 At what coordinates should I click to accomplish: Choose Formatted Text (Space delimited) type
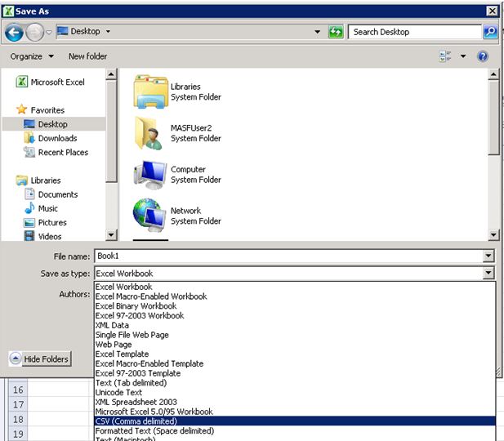tap(295, 430)
